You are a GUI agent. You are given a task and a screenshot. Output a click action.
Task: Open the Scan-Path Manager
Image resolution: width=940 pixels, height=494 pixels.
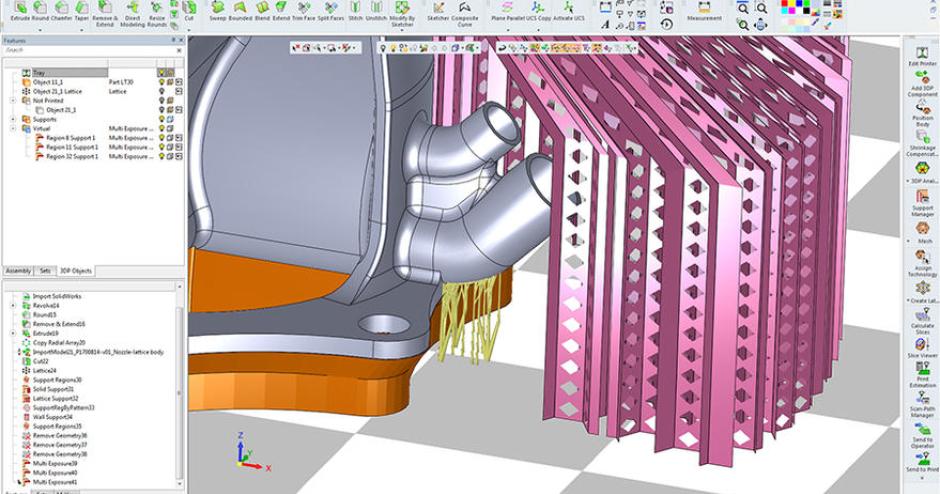pyautogui.click(x=922, y=405)
